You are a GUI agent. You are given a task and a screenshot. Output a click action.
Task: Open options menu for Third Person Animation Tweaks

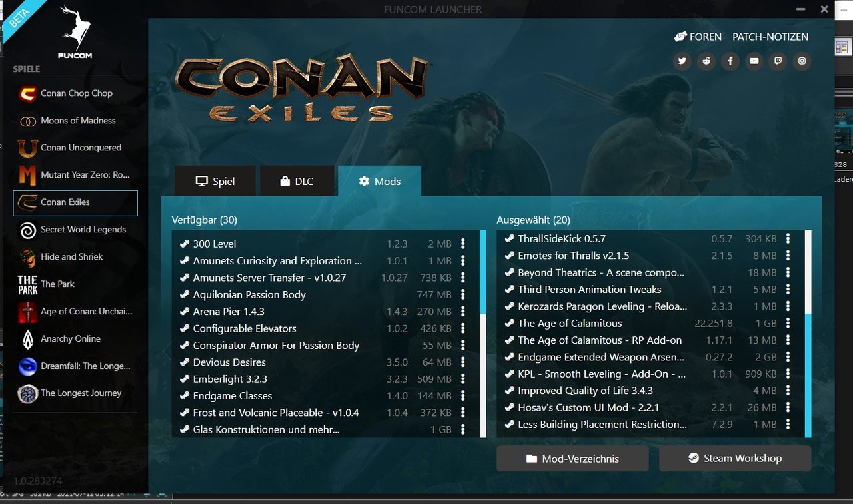tap(788, 290)
